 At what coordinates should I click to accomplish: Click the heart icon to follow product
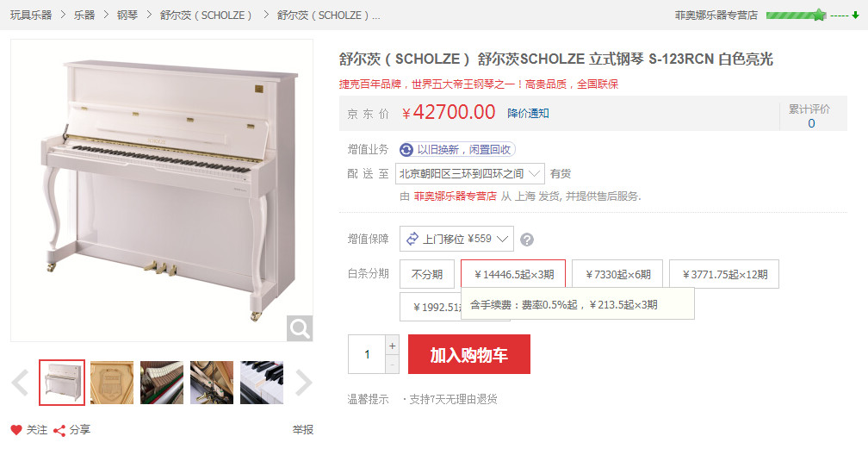16,430
